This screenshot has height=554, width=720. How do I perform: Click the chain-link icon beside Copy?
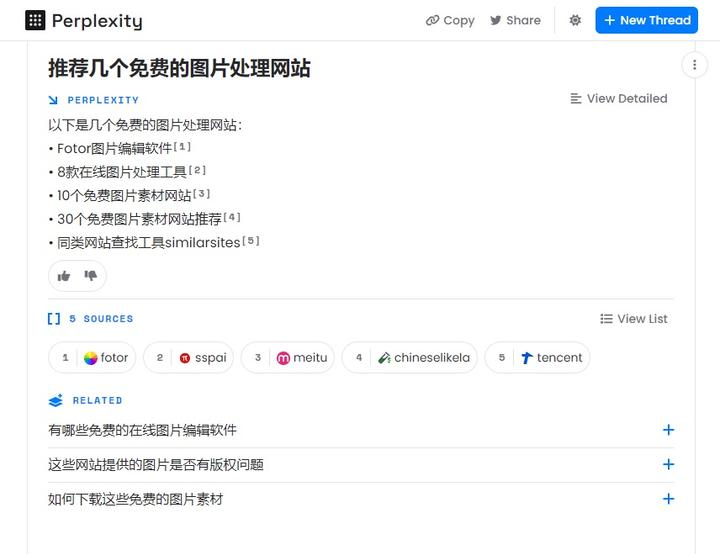tap(432, 20)
